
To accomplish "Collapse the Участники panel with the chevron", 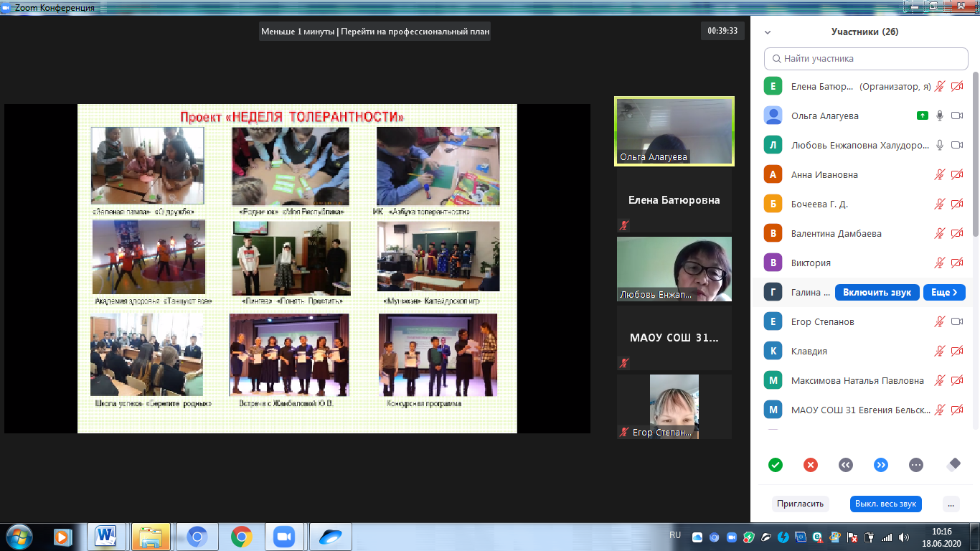I will tap(768, 32).
